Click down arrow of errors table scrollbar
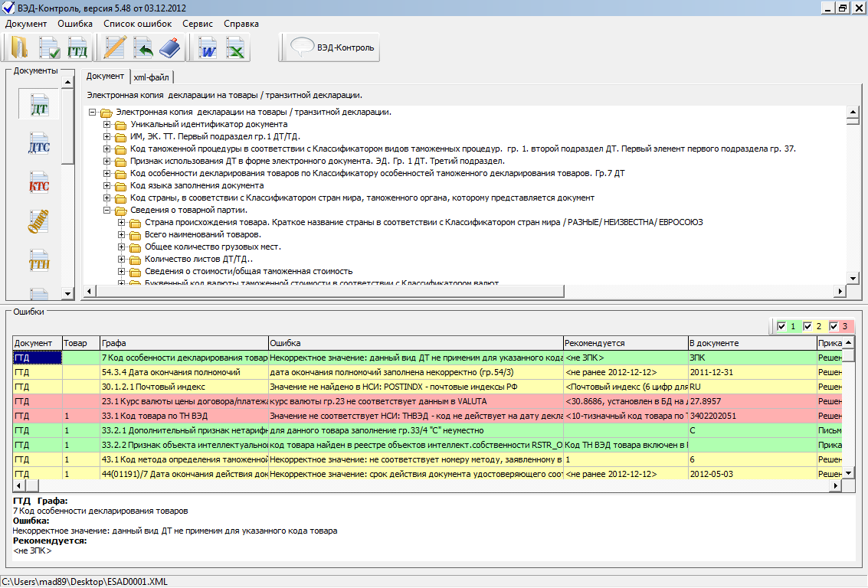 click(x=849, y=473)
